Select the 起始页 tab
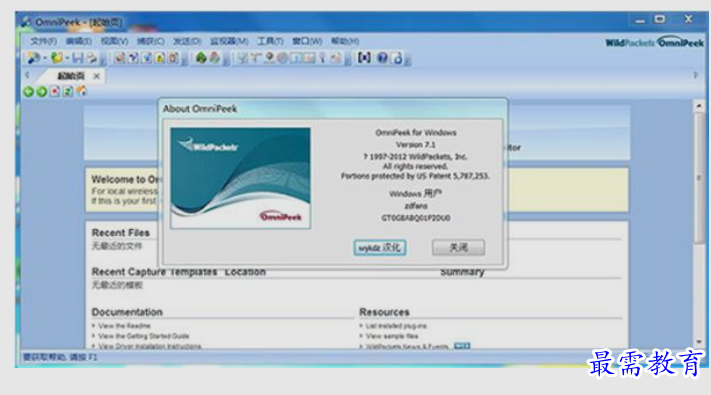 coord(71,76)
